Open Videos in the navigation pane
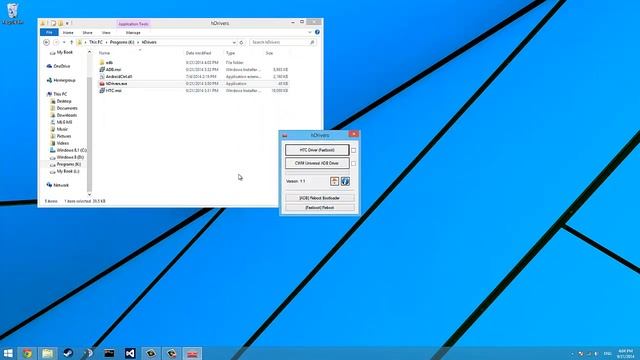The width and height of the screenshot is (640, 360). (62, 143)
